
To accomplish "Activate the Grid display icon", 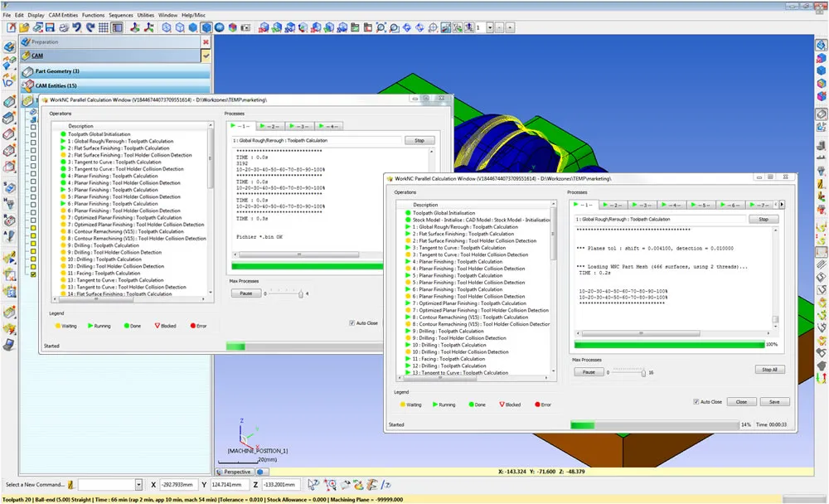I will pyautogui.click(x=104, y=27).
